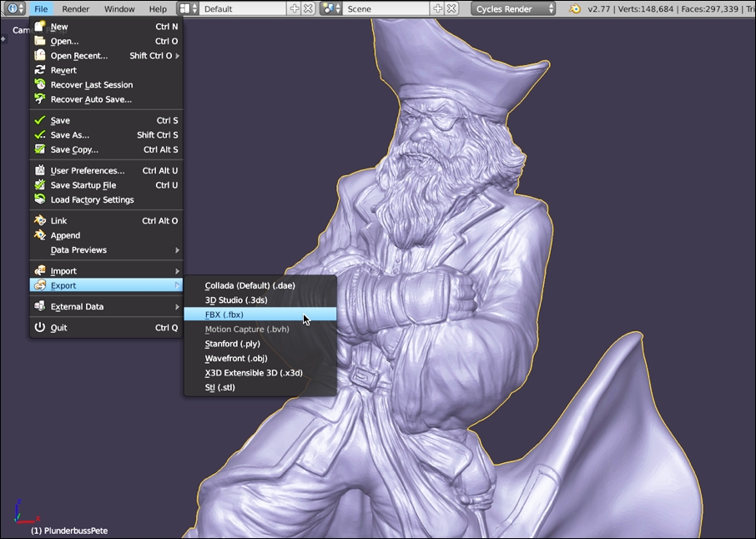Export as Collada (Default) (.dae)

(260, 285)
